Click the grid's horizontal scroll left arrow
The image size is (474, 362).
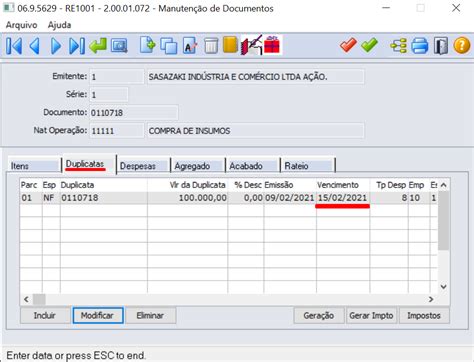tap(26, 299)
